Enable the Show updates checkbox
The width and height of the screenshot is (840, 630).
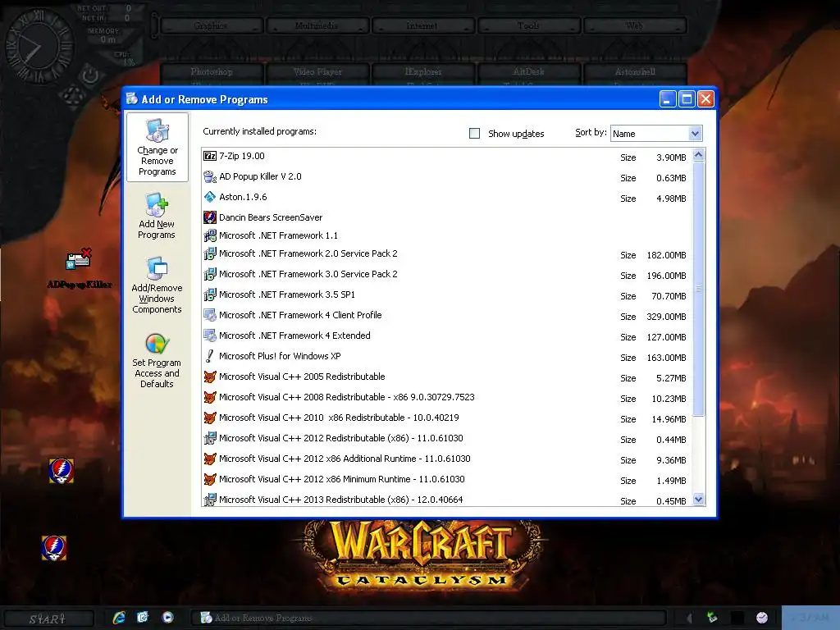[475, 133]
